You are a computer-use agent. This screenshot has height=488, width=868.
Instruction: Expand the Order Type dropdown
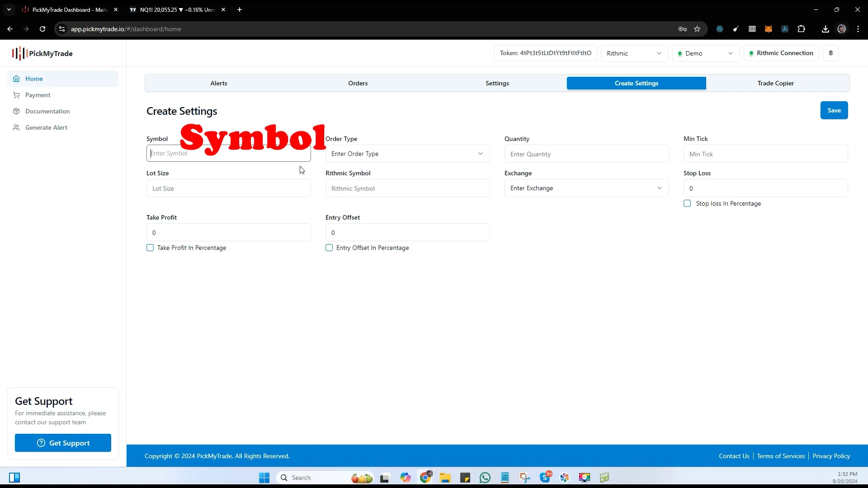point(407,154)
